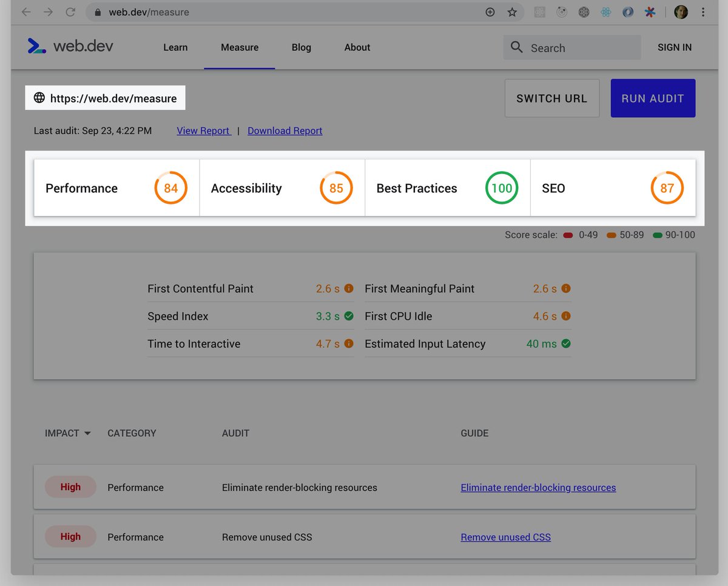This screenshot has height=586, width=728.
Task: Click the High badge on the render-blocking row
Action: click(x=70, y=487)
